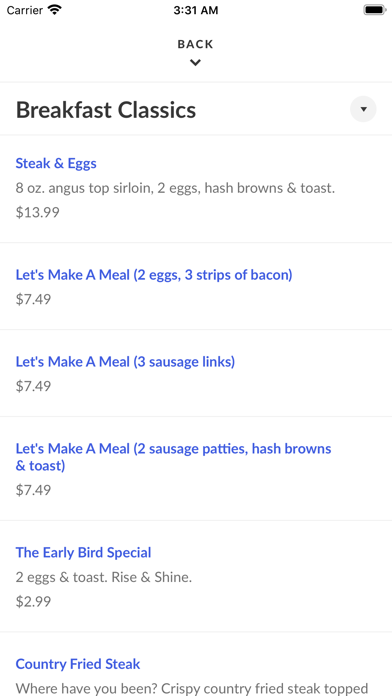This screenshot has height=696, width=392.
Task: Tap the 8 oz. angus top sirloin description
Action: click(175, 188)
